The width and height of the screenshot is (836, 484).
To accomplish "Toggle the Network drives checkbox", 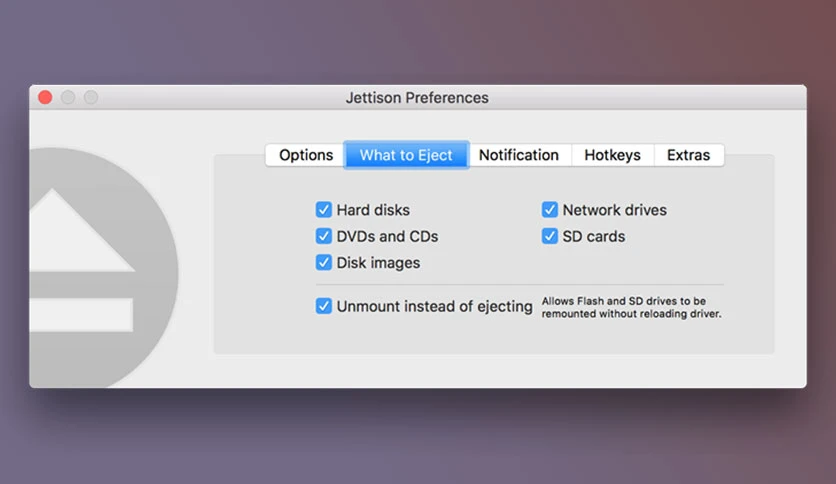I will pos(550,209).
